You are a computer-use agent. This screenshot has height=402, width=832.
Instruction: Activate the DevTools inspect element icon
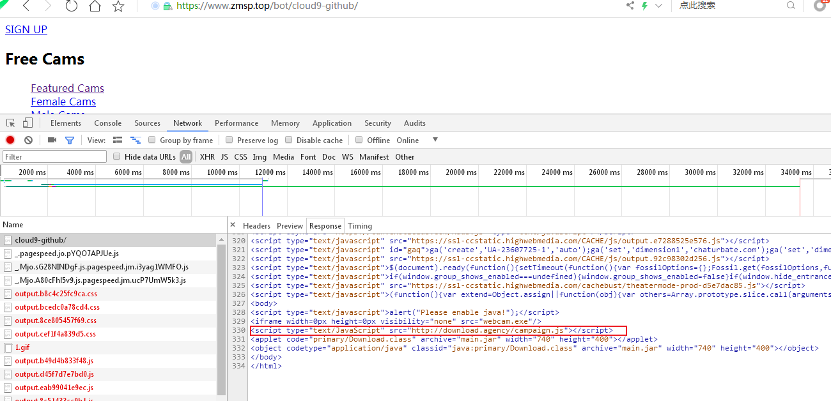[11, 123]
